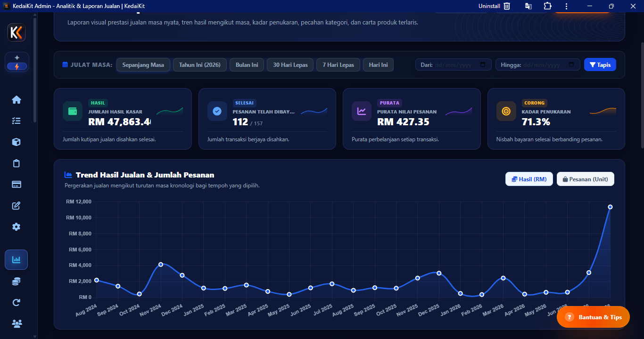The image size is (644, 339).
Task: Click the Sep 2025 data point on chart
Action: click(375, 287)
